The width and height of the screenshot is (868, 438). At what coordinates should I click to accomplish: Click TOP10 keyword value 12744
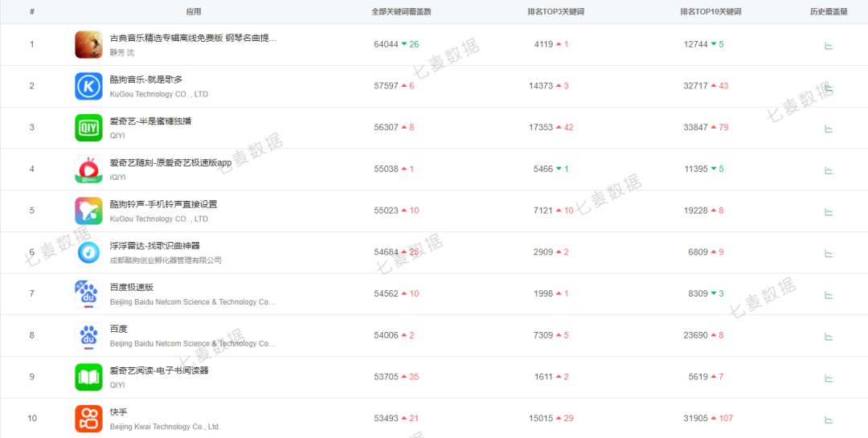coord(696,44)
